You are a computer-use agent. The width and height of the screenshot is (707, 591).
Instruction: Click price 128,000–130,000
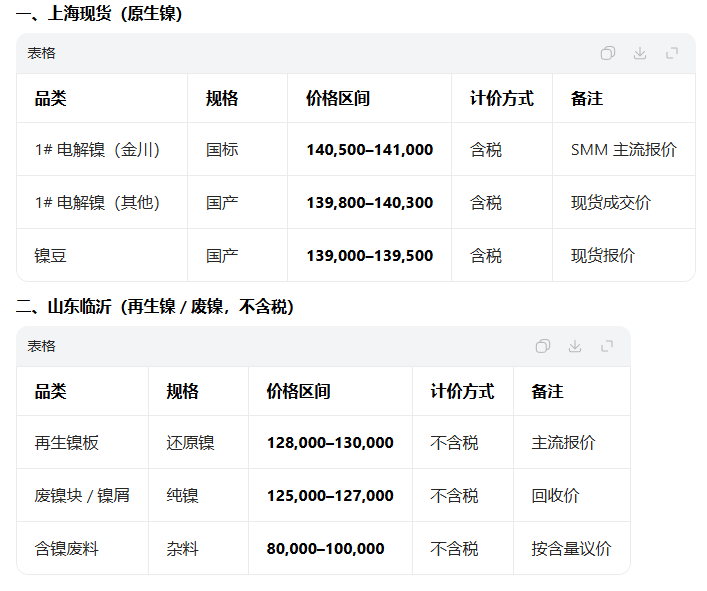pyautogui.click(x=330, y=443)
